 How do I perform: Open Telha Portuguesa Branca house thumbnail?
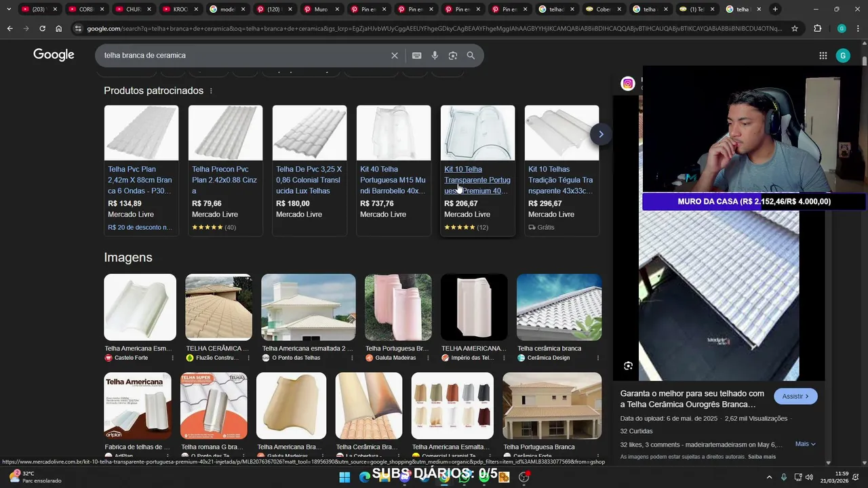click(552, 405)
